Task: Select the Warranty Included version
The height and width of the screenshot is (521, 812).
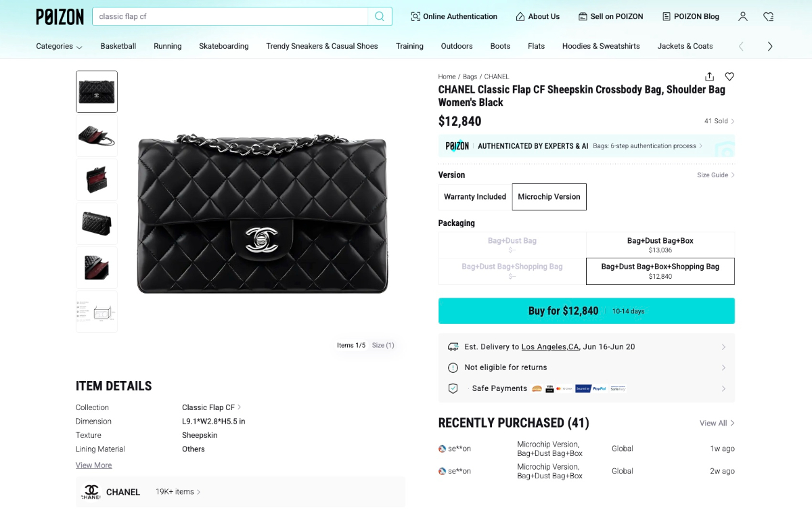Action: [x=475, y=197]
